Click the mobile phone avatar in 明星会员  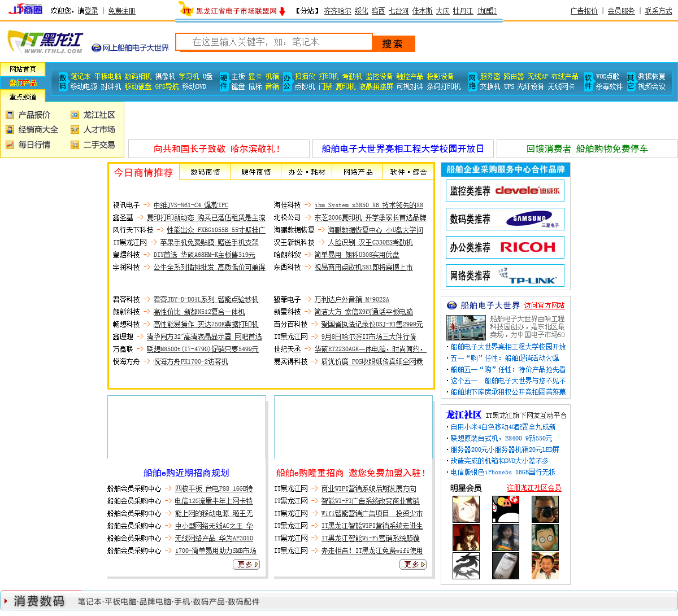(506, 566)
